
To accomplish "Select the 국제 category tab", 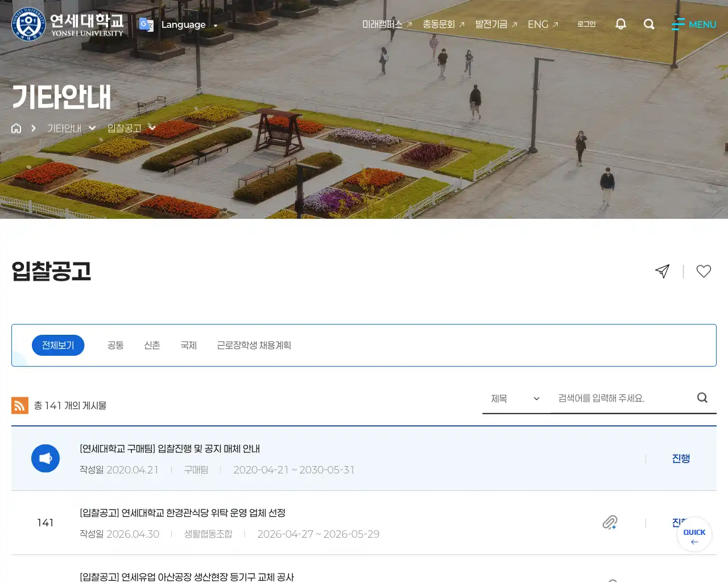I will [x=188, y=345].
